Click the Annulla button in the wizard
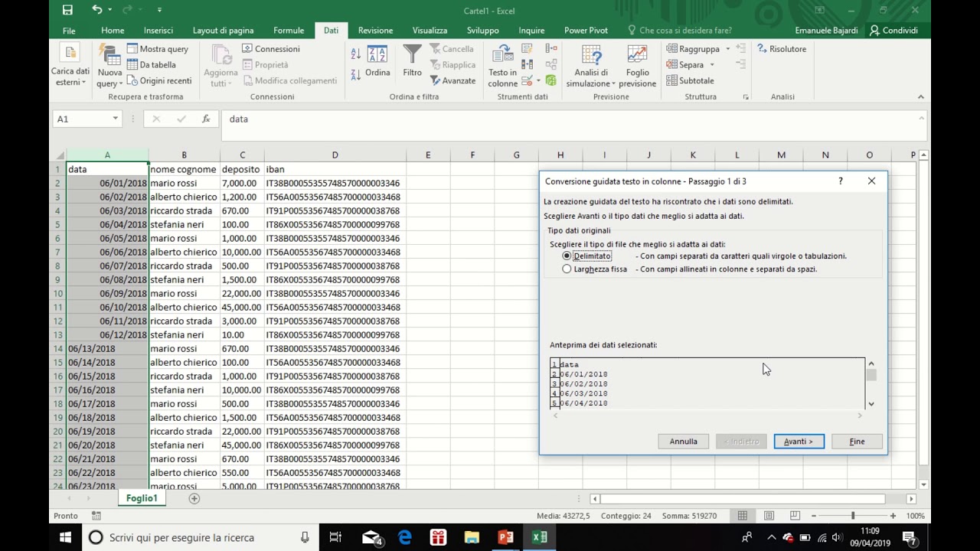 pos(684,442)
